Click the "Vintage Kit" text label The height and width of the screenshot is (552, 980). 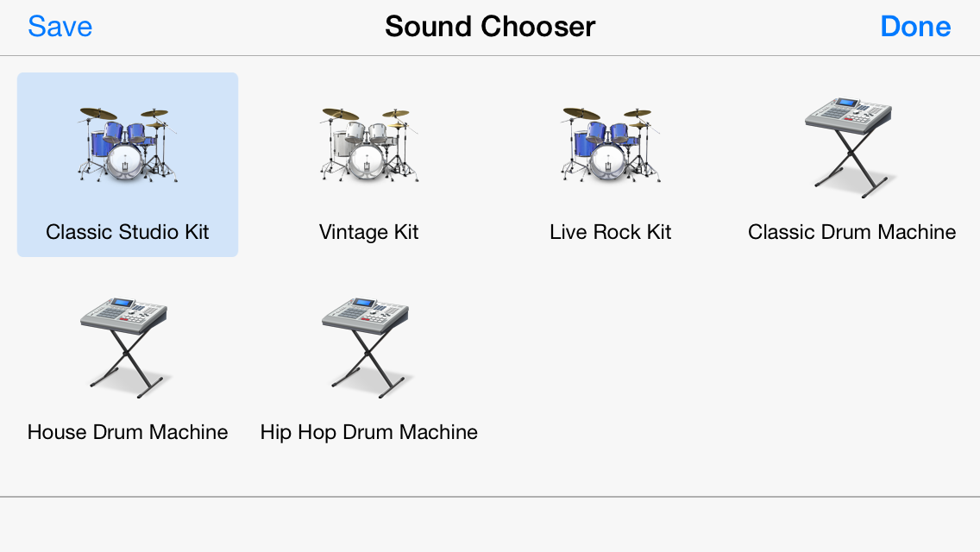click(368, 232)
